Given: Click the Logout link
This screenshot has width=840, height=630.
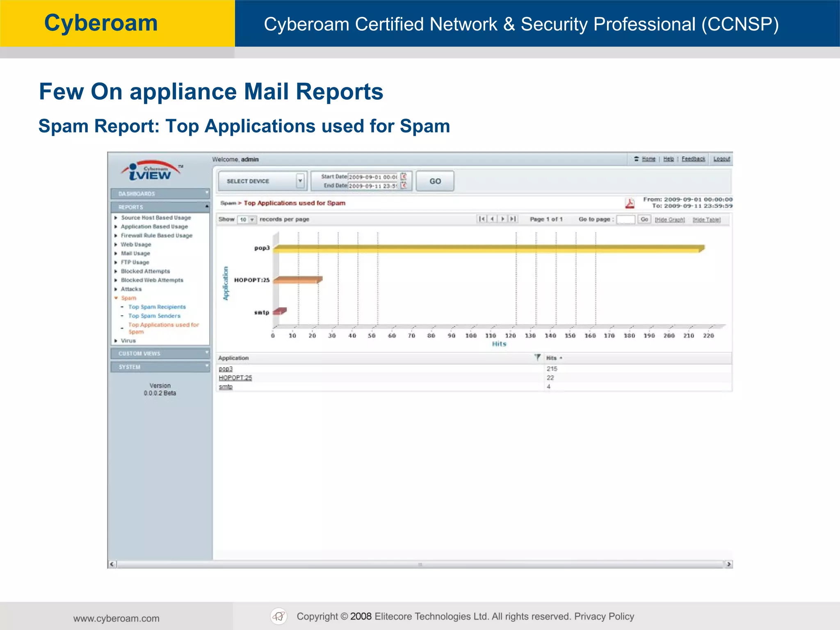Looking at the screenshot, I should (x=722, y=159).
